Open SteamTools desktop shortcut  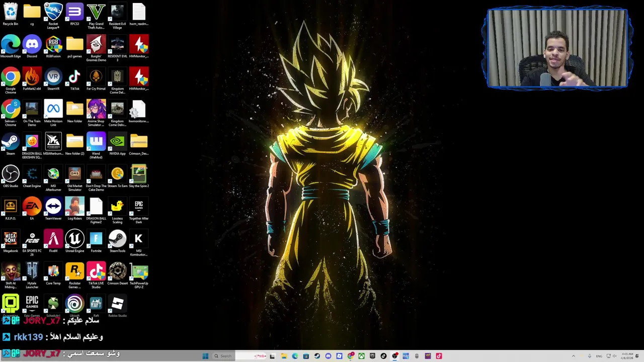[117, 241]
